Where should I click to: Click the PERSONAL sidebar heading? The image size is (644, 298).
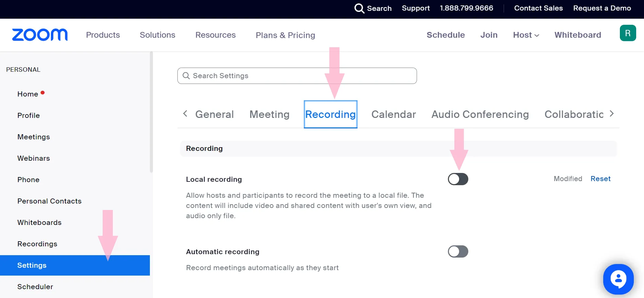pos(23,70)
